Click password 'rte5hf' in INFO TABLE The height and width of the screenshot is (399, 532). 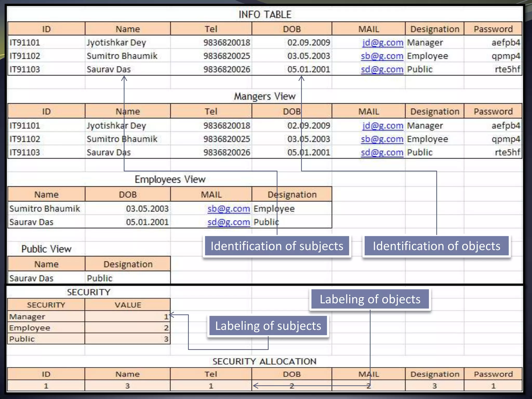[x=508, y=70]
